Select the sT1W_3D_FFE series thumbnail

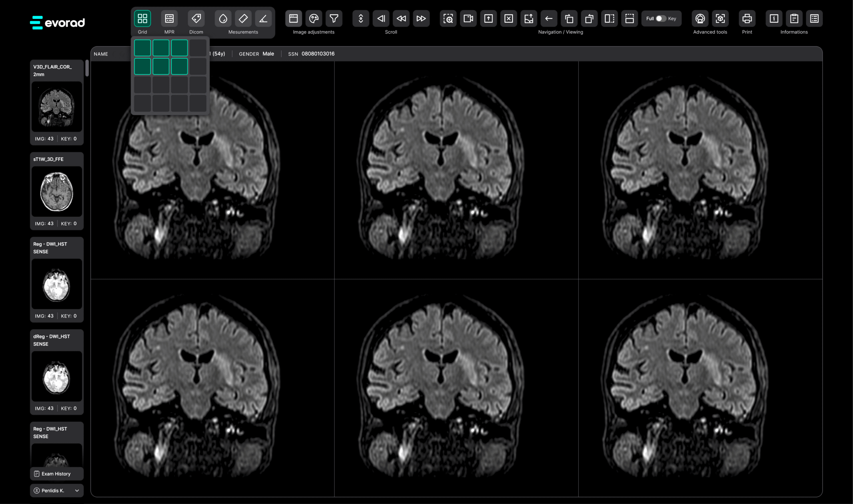pos(57,192)
